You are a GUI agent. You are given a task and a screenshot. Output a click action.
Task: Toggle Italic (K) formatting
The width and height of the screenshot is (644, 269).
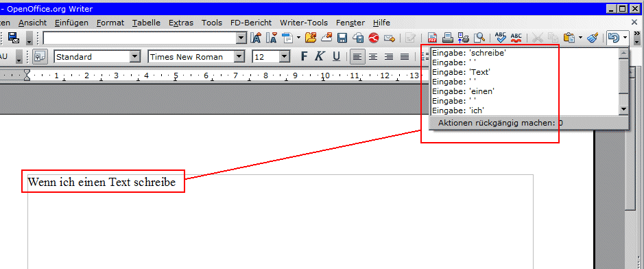[320, 56]
